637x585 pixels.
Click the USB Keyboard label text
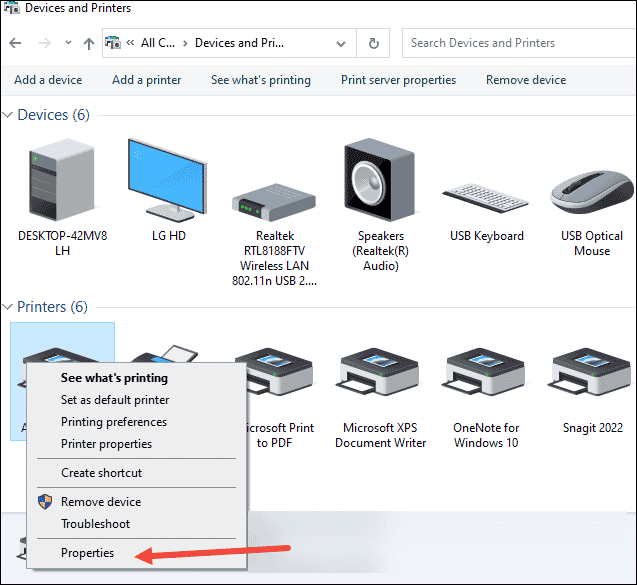[487, 236]
